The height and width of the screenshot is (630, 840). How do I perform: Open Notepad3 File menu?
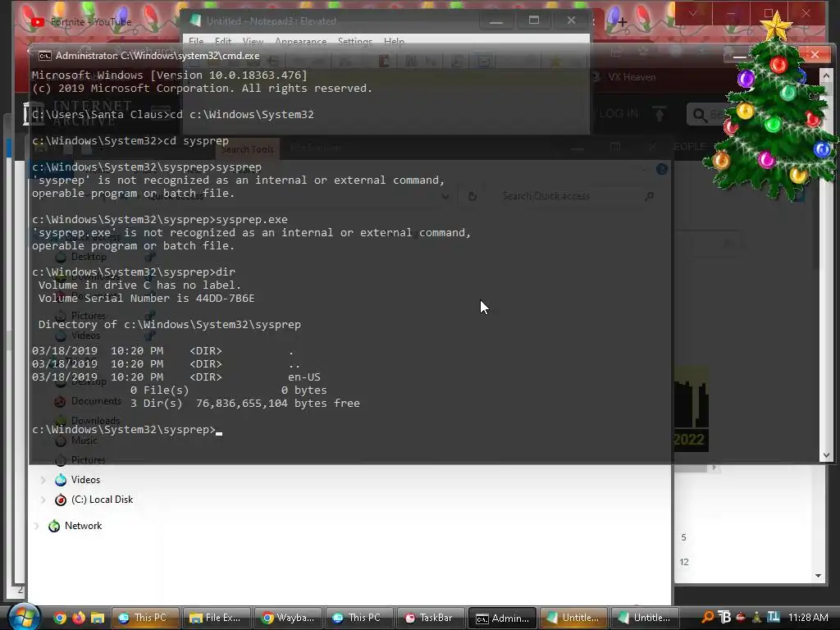click(196, 41)
